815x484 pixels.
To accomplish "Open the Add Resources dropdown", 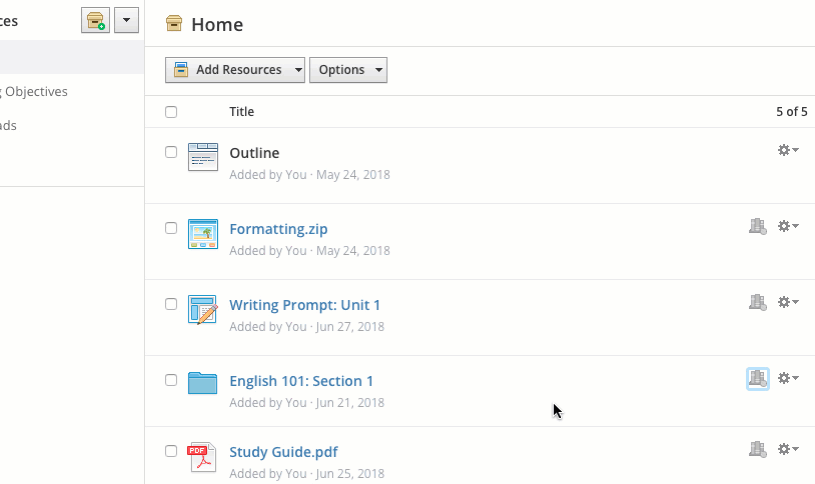I will coord(235,70).
